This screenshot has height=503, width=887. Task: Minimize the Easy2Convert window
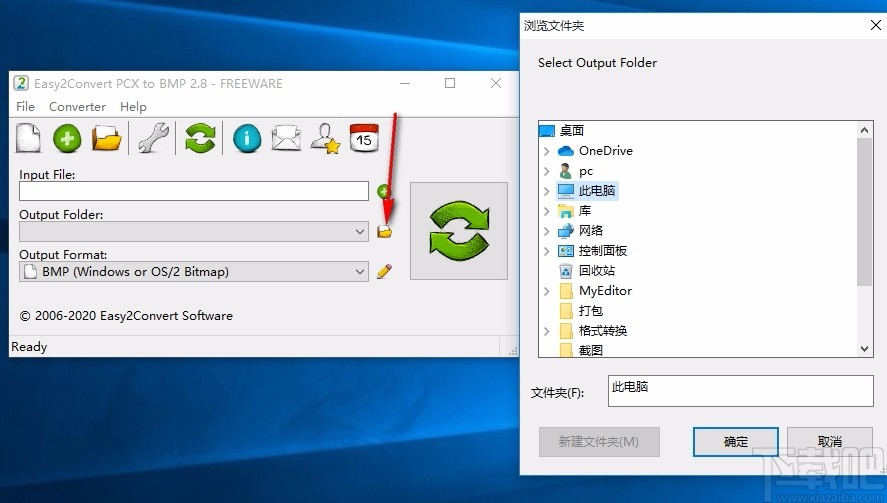point(405,83)
